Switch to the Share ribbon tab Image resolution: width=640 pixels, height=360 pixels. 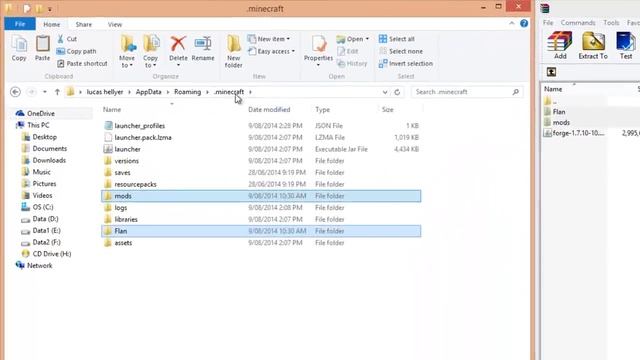click(84, 24)
